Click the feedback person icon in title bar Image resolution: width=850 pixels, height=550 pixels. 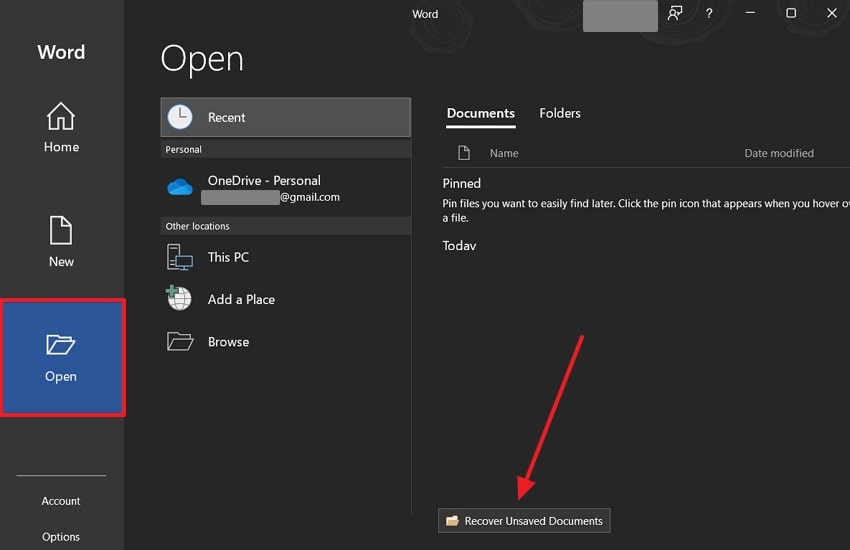coord(675,14)
